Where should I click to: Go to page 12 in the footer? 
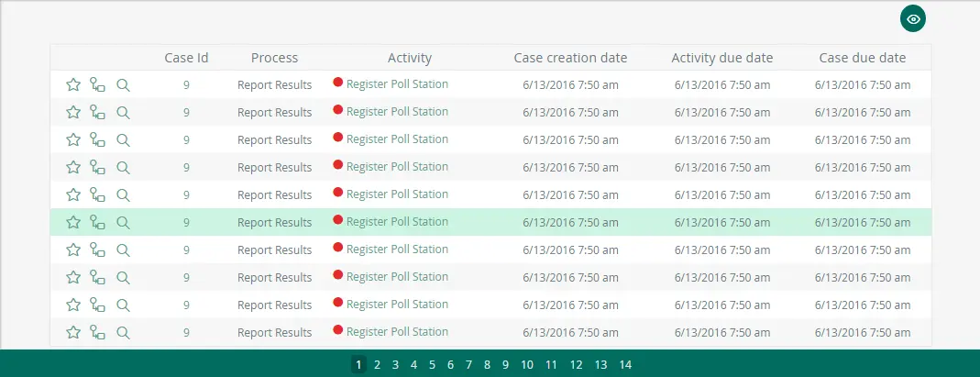pyautogui.click(x=577, y=364)
